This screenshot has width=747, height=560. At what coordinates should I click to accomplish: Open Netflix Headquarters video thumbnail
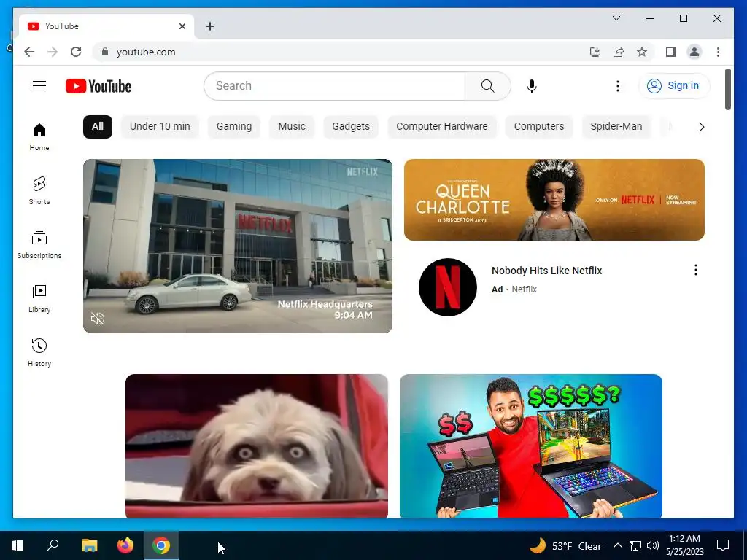point(238,246)
